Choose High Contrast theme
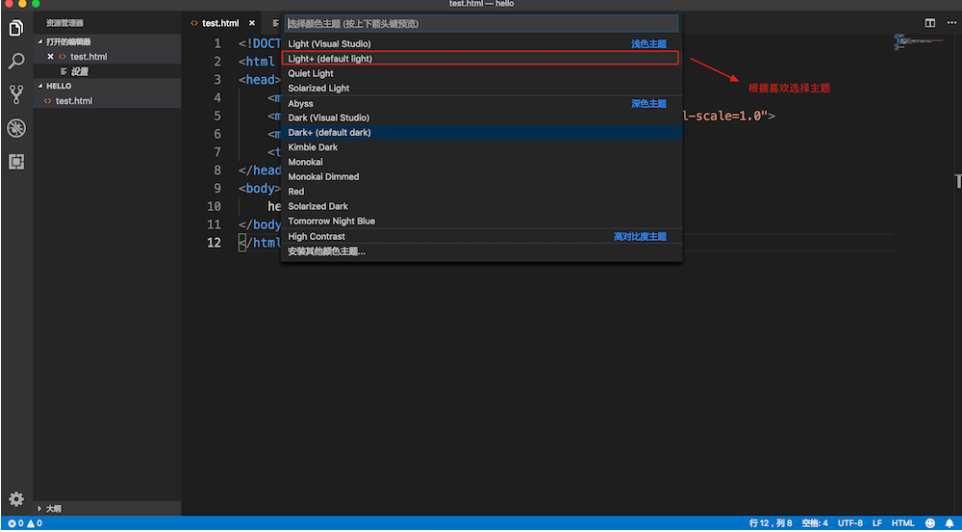 pyautogui.click(x=482, y=236)
